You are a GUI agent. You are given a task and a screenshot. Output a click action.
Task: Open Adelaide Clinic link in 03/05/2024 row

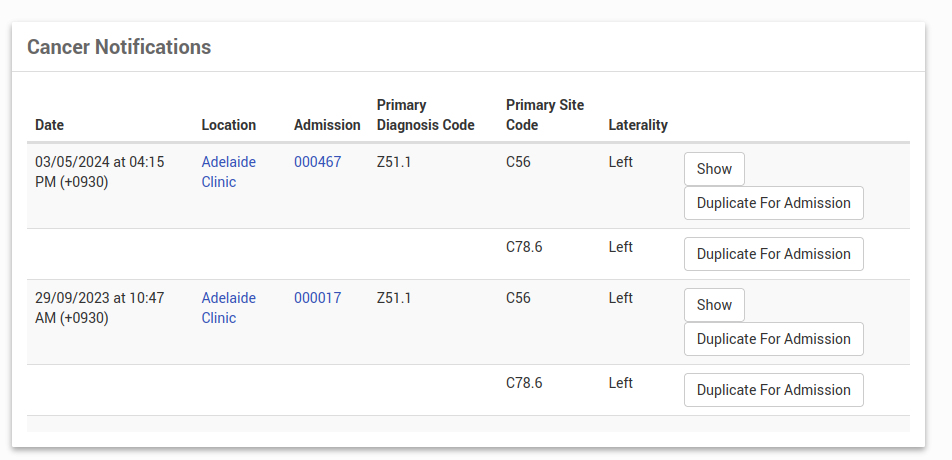pos(228,172)
